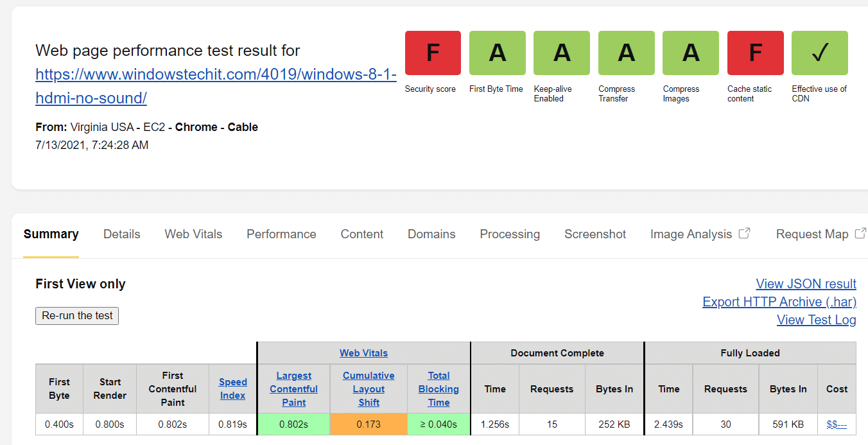The height and width of the screenshot is (445, 868).
Task: Open the Request Map external tab
Action: point(820,234)
